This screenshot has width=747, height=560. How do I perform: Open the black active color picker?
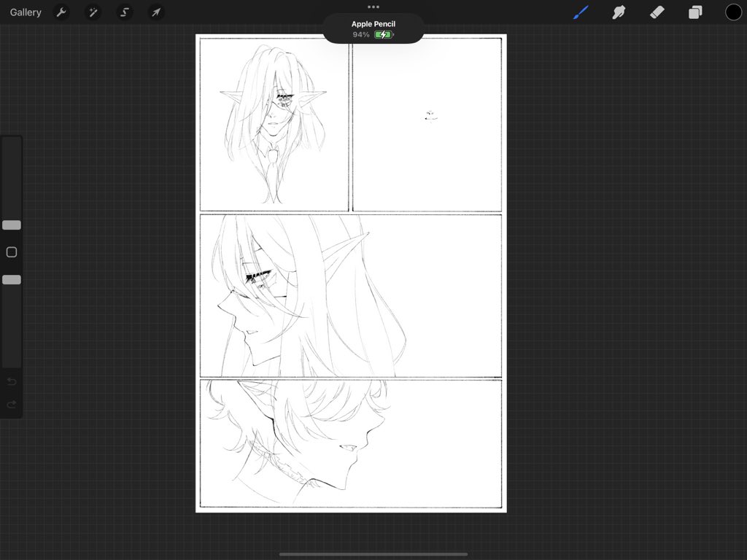(733, 12)
